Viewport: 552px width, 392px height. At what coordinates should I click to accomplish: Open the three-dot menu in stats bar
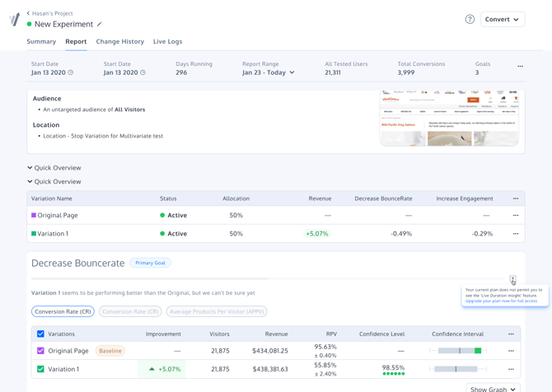click(520, 67)
